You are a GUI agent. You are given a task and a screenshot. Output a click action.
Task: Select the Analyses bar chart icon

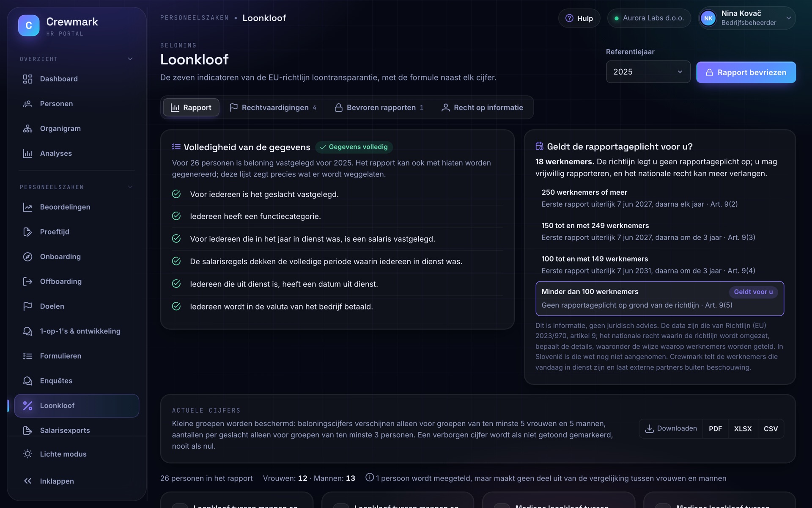tap(27, 154)
